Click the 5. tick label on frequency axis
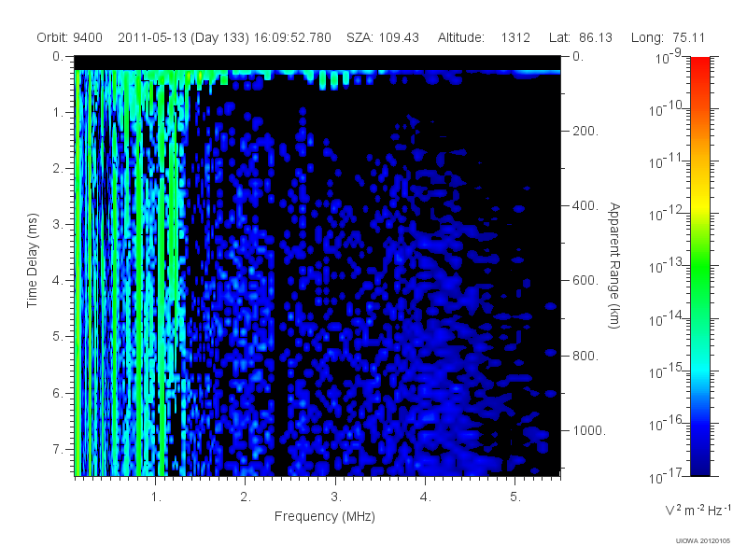This screenshot has width=747, height=560. pyautogui.click(x=515, y=497)
